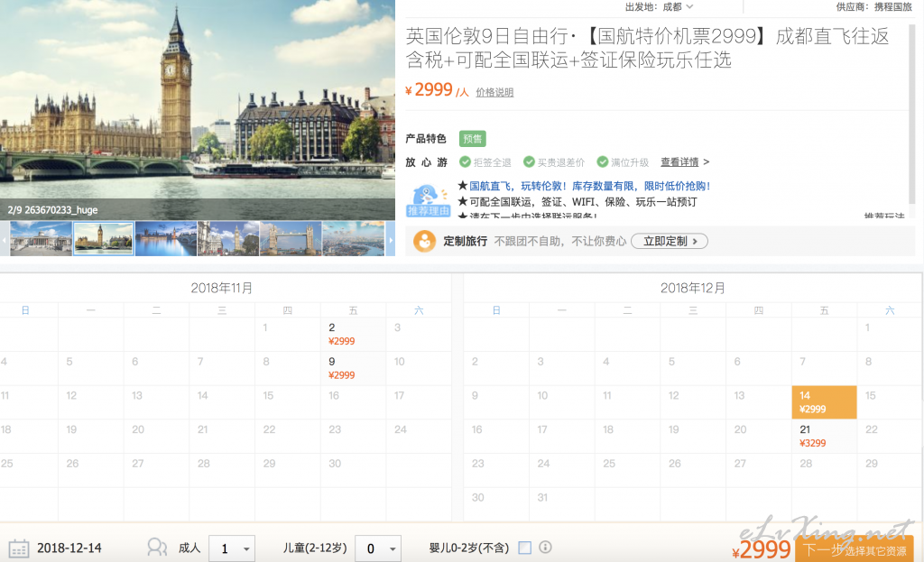Click the orange 定制旅行 avatar icon
Screen dimensions: 924x562
[x=424, y=241]
